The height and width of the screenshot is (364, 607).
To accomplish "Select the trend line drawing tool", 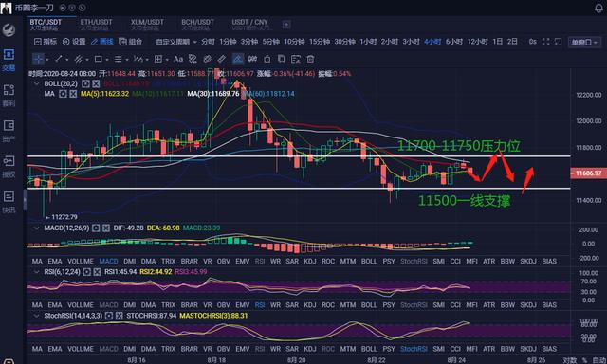I will (59, 59).
